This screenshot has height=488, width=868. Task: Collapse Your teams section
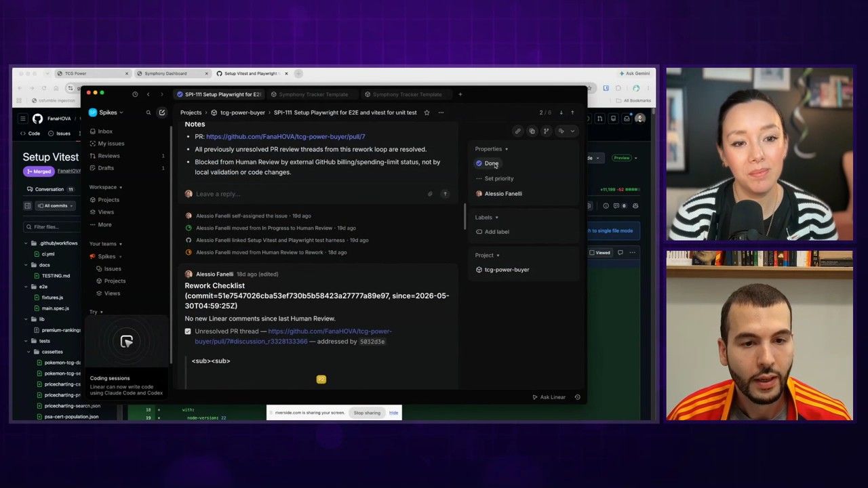click(x=106, y=244)
